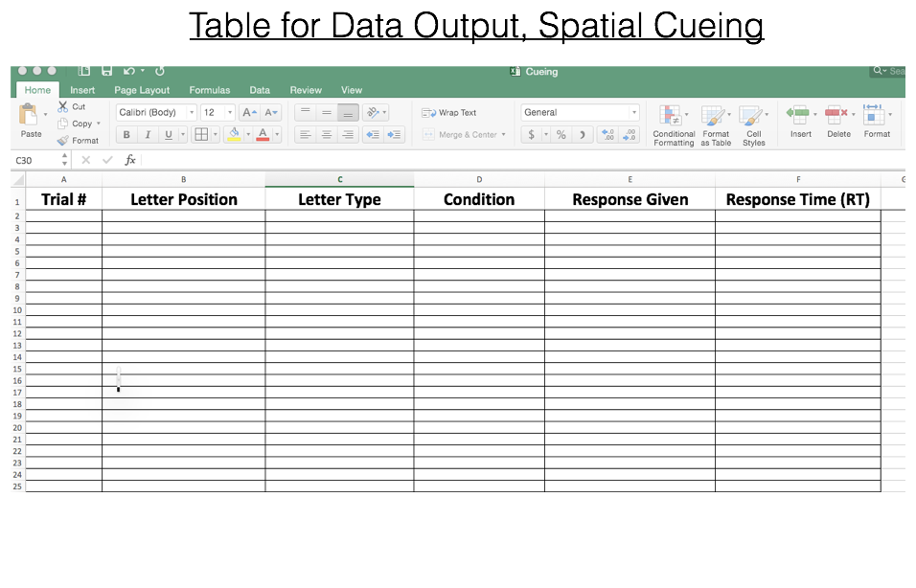The image size is (916, 588).
Task: Open the Data tab
Action: tap(260, 90)
